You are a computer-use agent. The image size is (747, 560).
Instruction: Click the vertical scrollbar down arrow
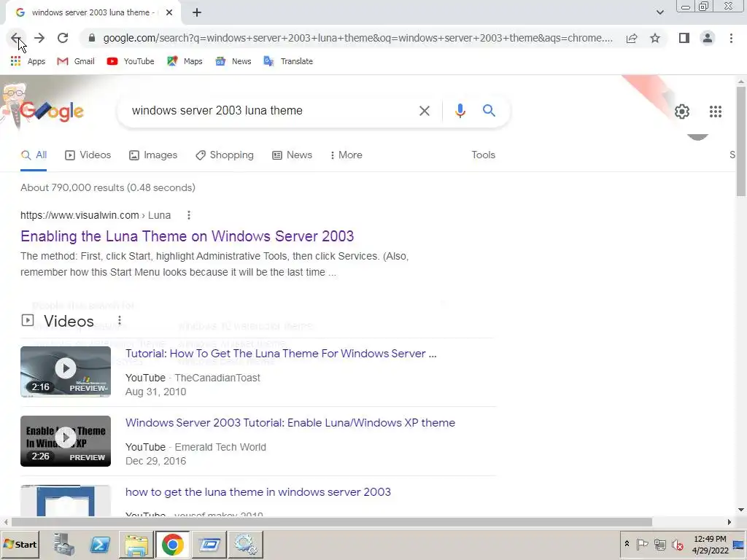click(741, 510)
